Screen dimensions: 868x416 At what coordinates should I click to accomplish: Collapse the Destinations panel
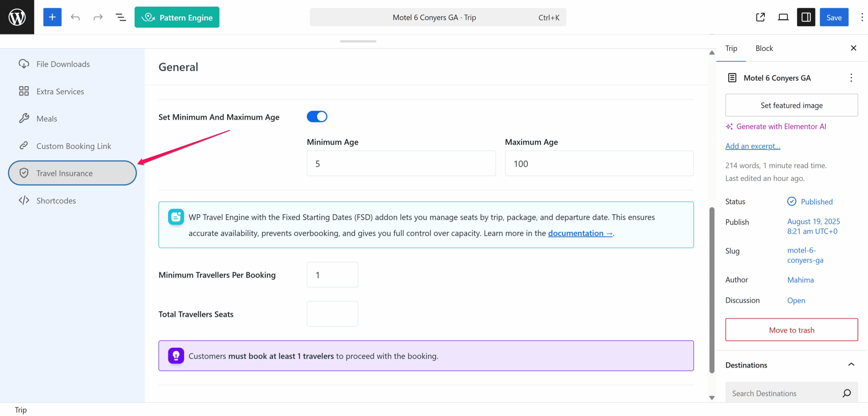pos(851,364)
